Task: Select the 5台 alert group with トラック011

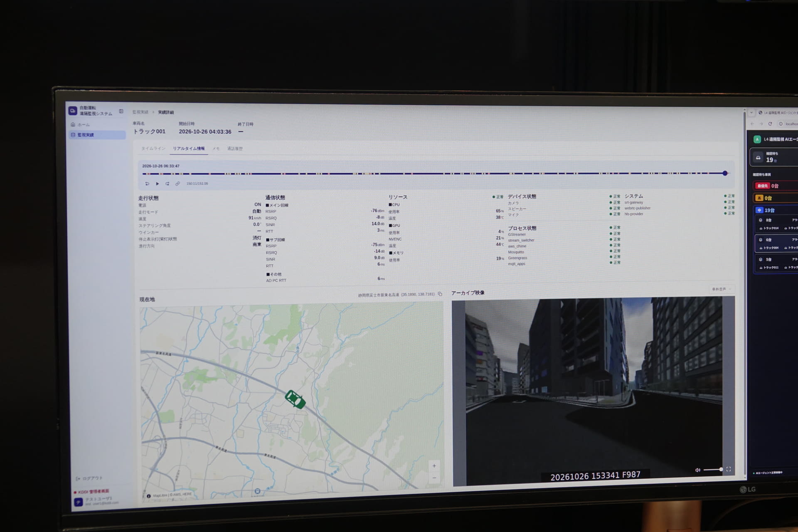Action: (x=777, y=263)
